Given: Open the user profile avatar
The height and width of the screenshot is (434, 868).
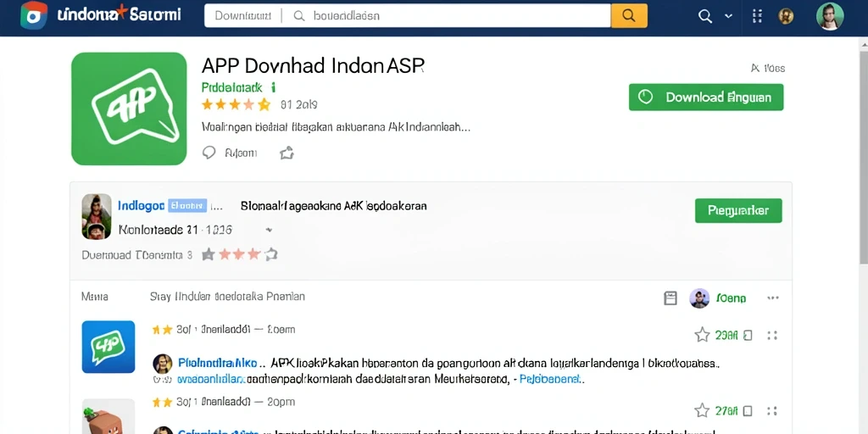Looking at the screenshot, I should coord(830,16).
